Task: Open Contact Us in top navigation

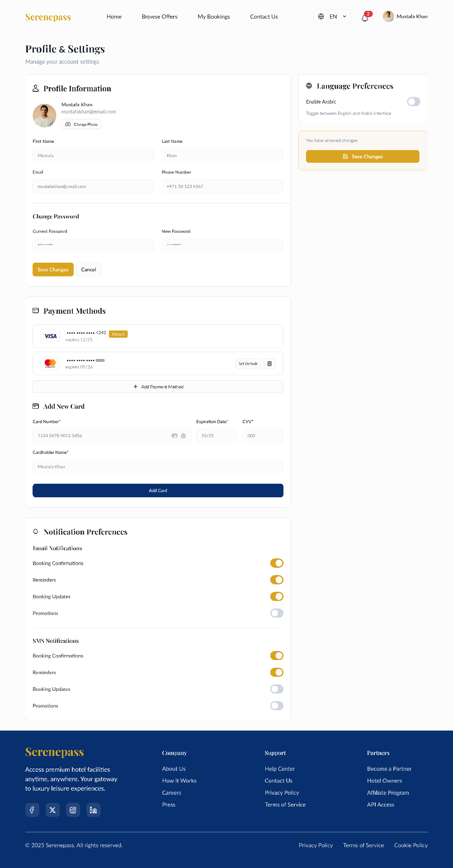Action: click(264, 17)
